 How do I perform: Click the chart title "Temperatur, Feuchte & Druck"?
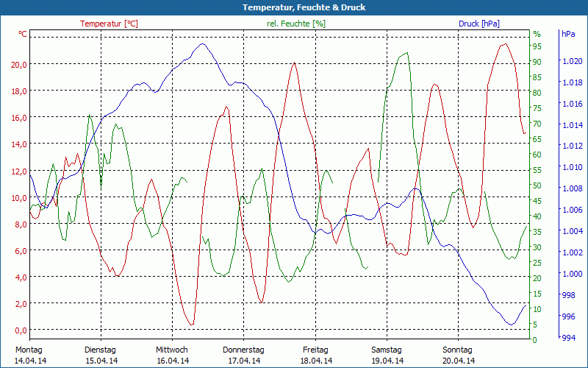click(293, 7)
